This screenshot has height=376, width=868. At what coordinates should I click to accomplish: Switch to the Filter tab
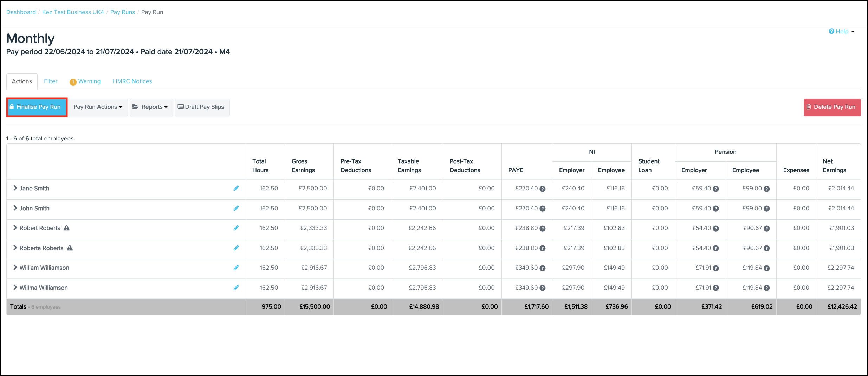click(51, 81)
